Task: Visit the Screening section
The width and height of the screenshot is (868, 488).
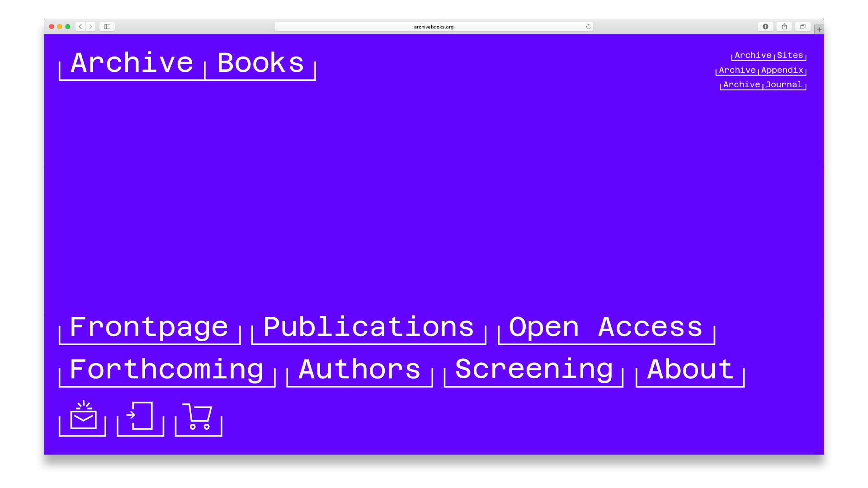Action: pos(533,370)
